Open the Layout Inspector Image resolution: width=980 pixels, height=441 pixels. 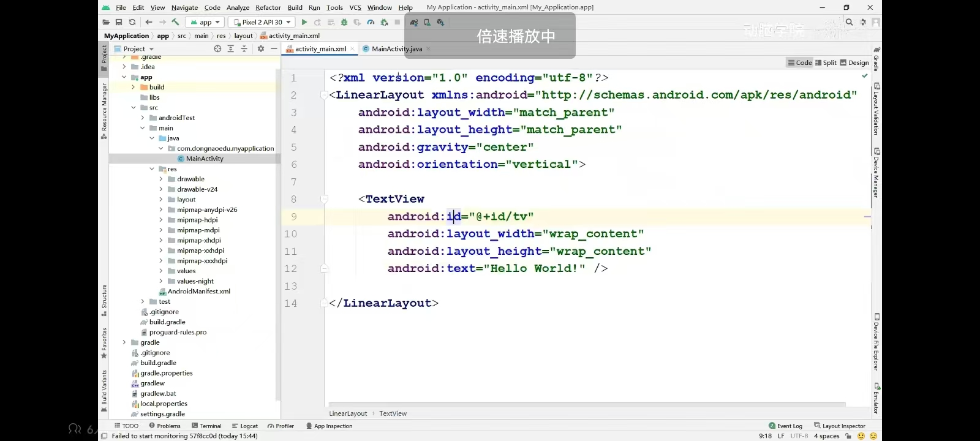pos(839,426)
